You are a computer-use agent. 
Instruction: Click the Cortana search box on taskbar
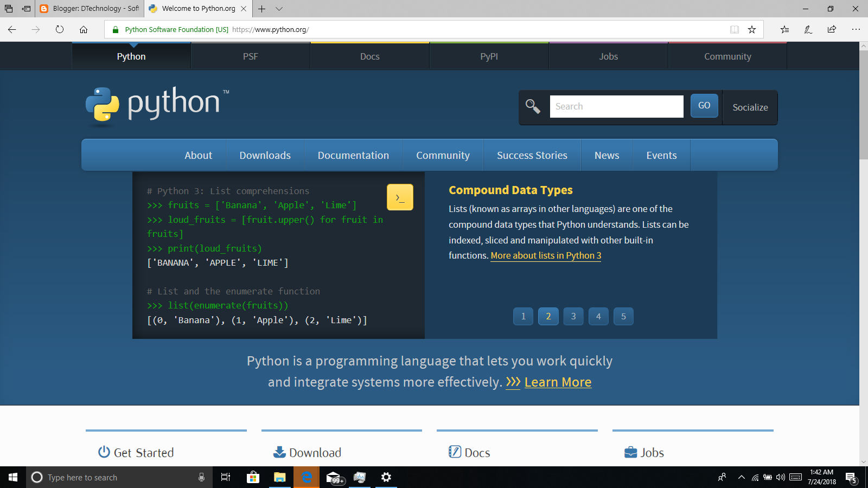[118, 477]
